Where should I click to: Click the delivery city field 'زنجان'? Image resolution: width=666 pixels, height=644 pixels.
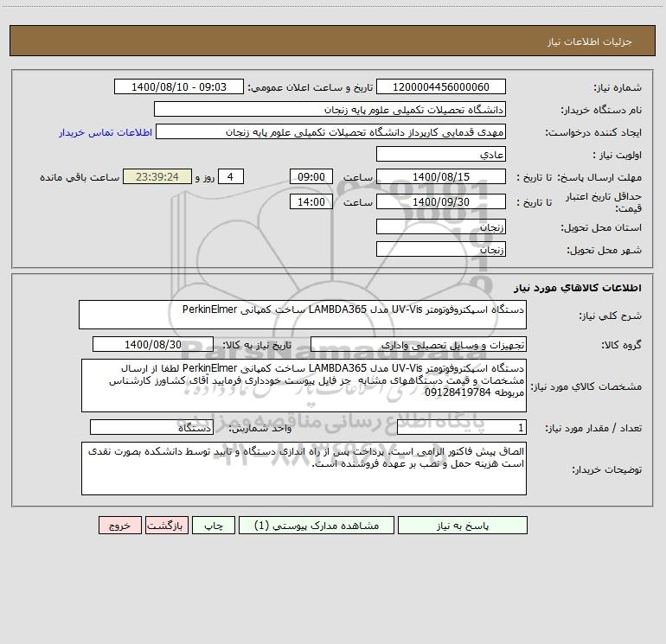(441, 249)
